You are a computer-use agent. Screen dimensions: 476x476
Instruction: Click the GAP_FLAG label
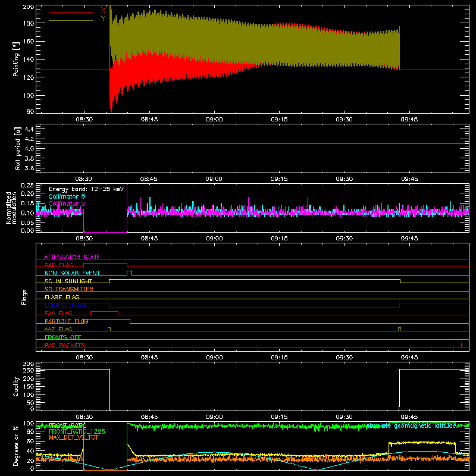click(58, 265)
